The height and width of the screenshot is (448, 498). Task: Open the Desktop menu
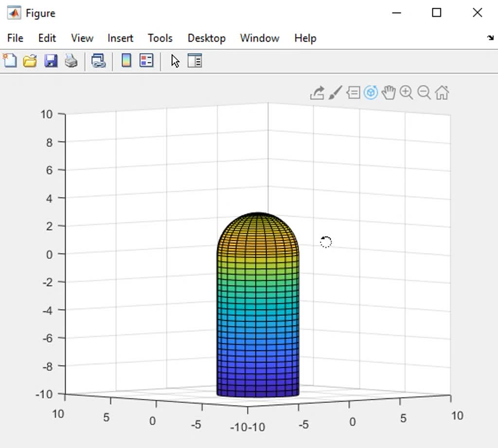[x=206, y=38]
